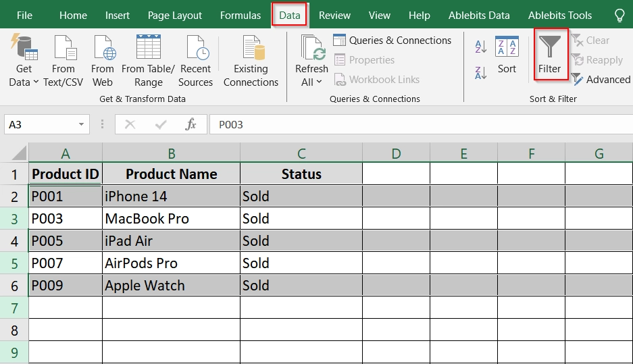Open the Ablebits Data tab
Image resolution: width=633 pixels, height=364 pixels.
click(479, 16)
